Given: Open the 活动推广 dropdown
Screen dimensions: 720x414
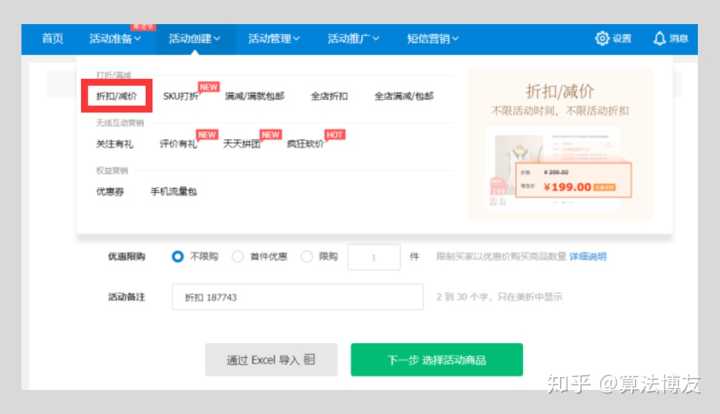Looking at the screenshot, I should 353,39.
